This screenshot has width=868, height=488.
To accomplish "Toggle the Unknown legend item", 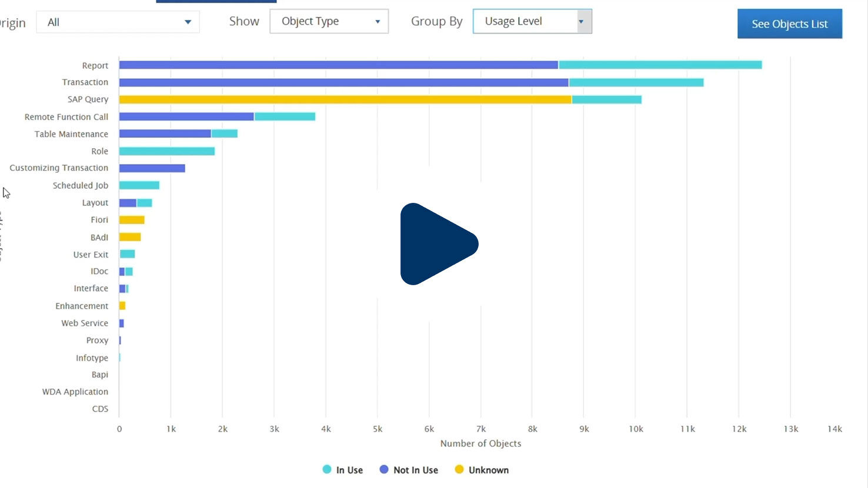I will [x=482, y=470].
